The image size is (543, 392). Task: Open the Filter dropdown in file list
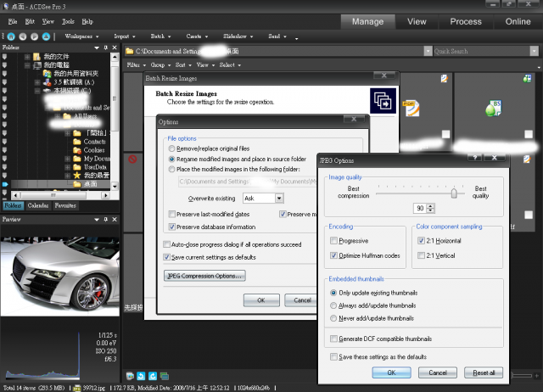pyautogui.click(x=136, y=65)
